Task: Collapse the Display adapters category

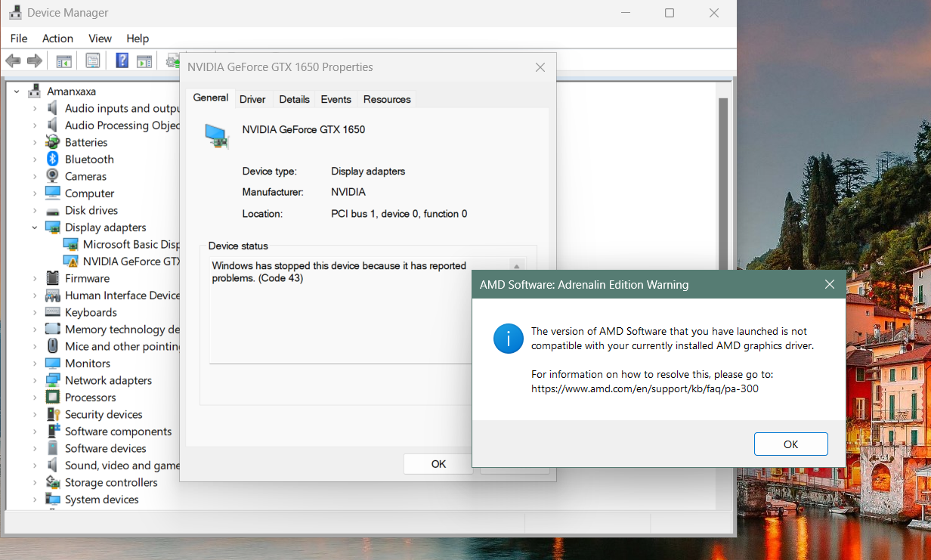Action: tap(34, 227)
